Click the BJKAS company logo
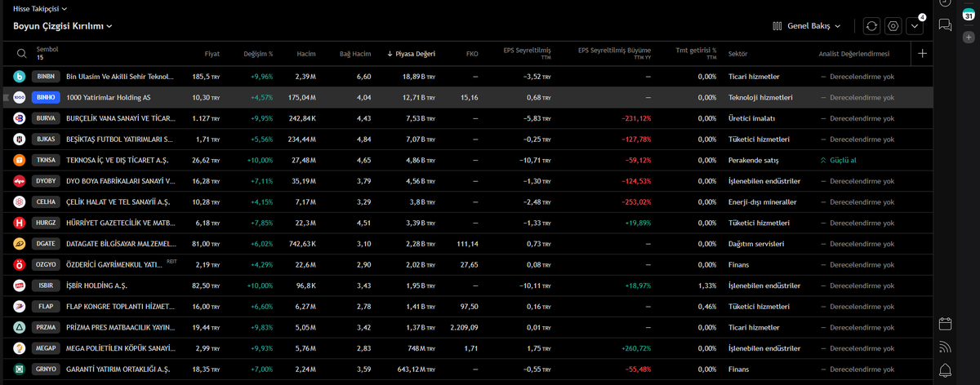 click(20, 139)
